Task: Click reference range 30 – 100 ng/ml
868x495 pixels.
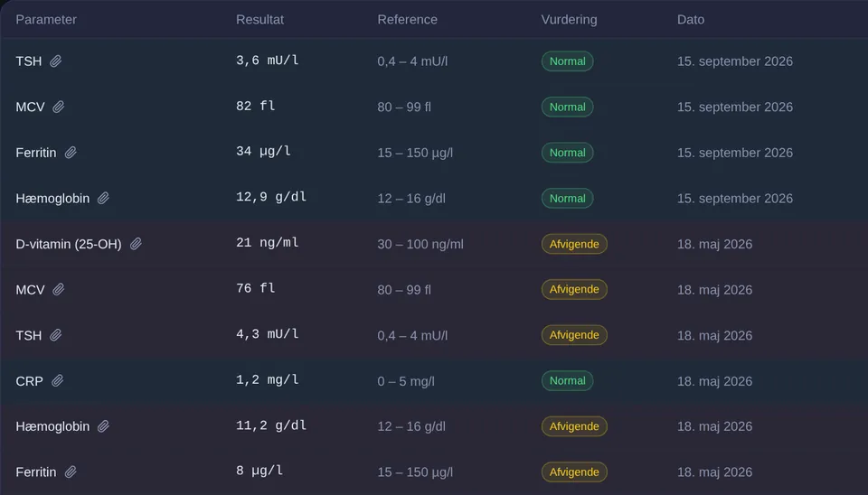Action: pyautogui.click(x=420, y=244)
